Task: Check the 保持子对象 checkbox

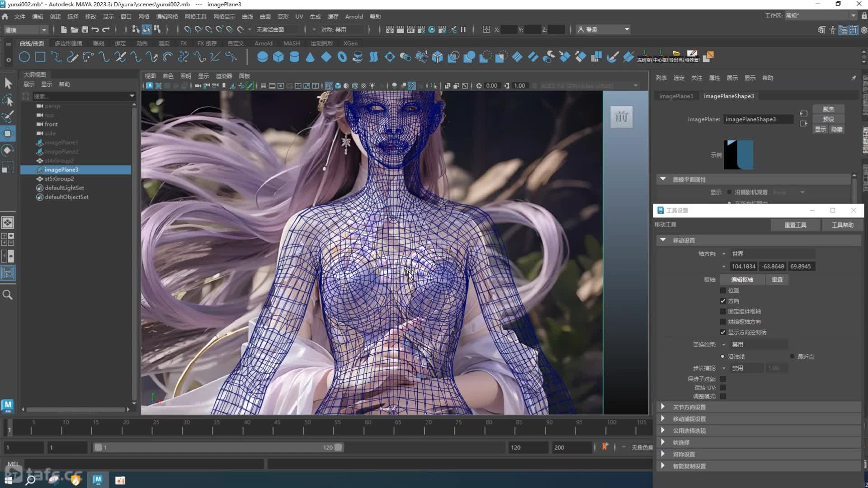Action: point(723,379)
